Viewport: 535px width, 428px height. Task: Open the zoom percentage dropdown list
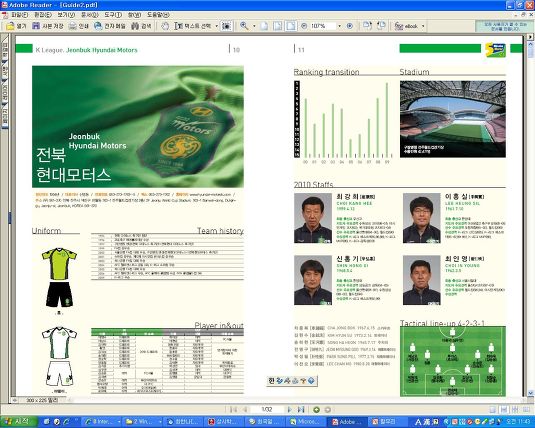339,26
